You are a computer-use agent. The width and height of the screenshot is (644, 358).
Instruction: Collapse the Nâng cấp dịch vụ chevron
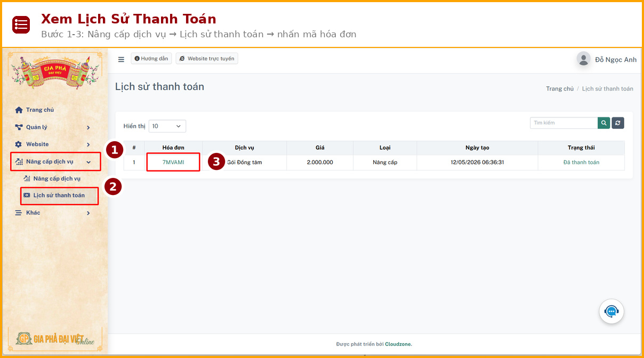pos(88,162)
